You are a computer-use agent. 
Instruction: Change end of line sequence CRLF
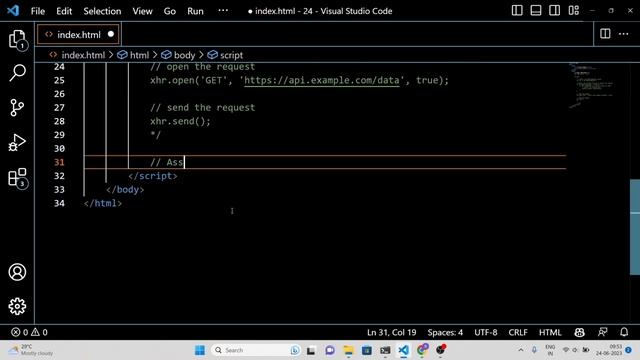(x=518, y=332)
